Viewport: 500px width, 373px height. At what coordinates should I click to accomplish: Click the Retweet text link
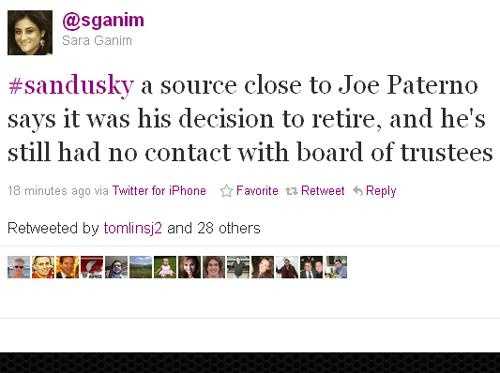point(322,191)
